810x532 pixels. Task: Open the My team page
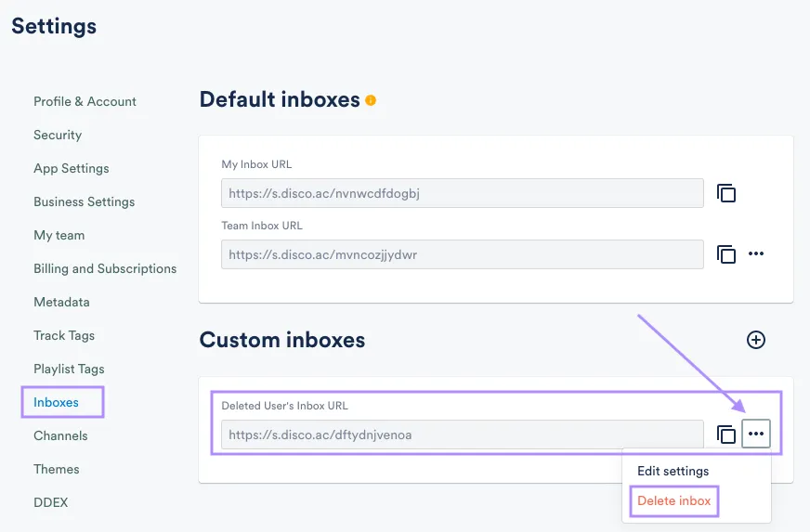[59, 235]
